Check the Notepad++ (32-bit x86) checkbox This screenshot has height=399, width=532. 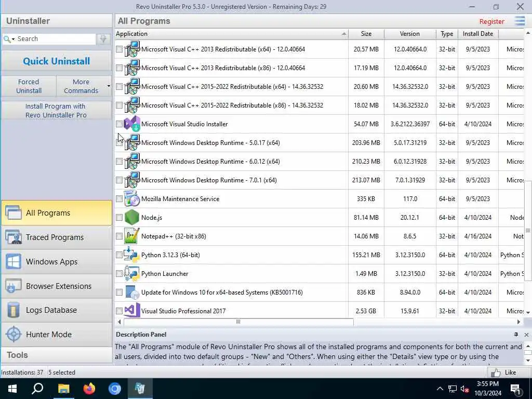pyautogui.click(x=119, y=236)
